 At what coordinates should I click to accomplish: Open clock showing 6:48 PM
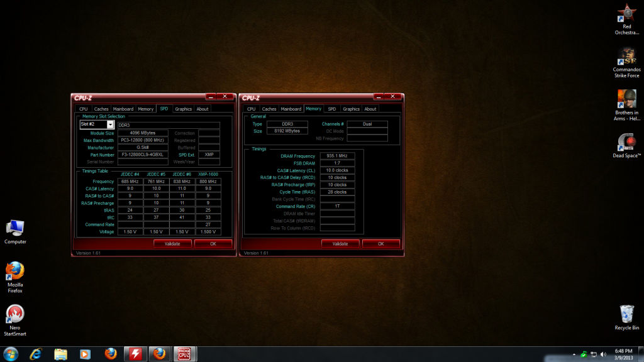(x=623, y=354)
